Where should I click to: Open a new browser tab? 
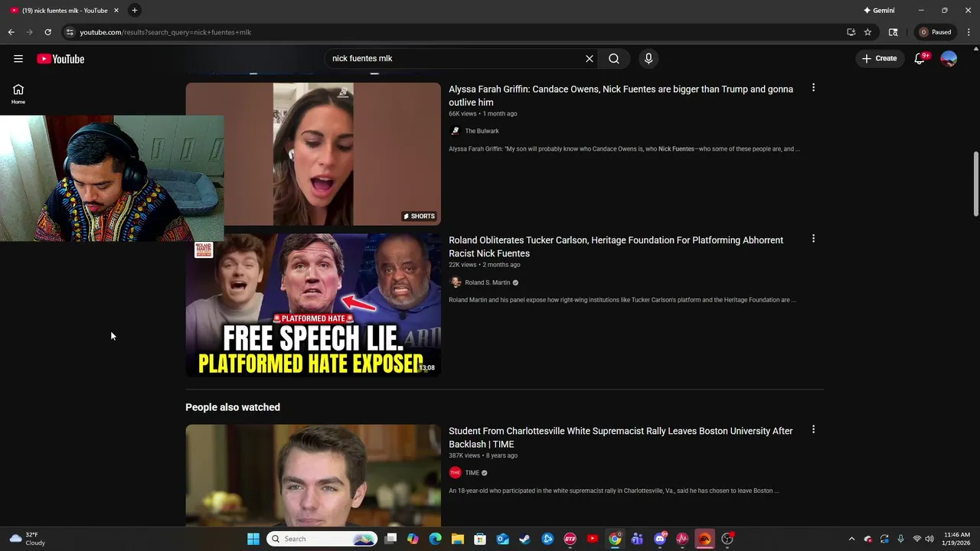(x=135, y=11)
